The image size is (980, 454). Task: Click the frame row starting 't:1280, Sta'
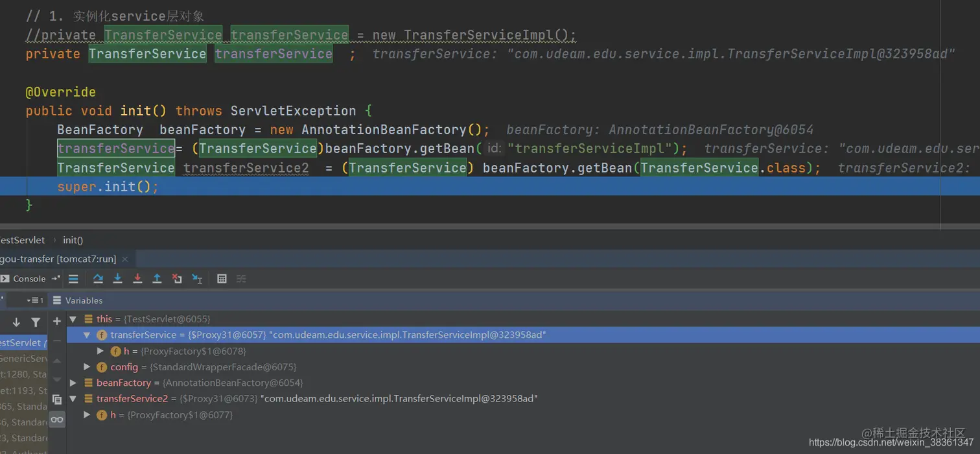[23, 374]
